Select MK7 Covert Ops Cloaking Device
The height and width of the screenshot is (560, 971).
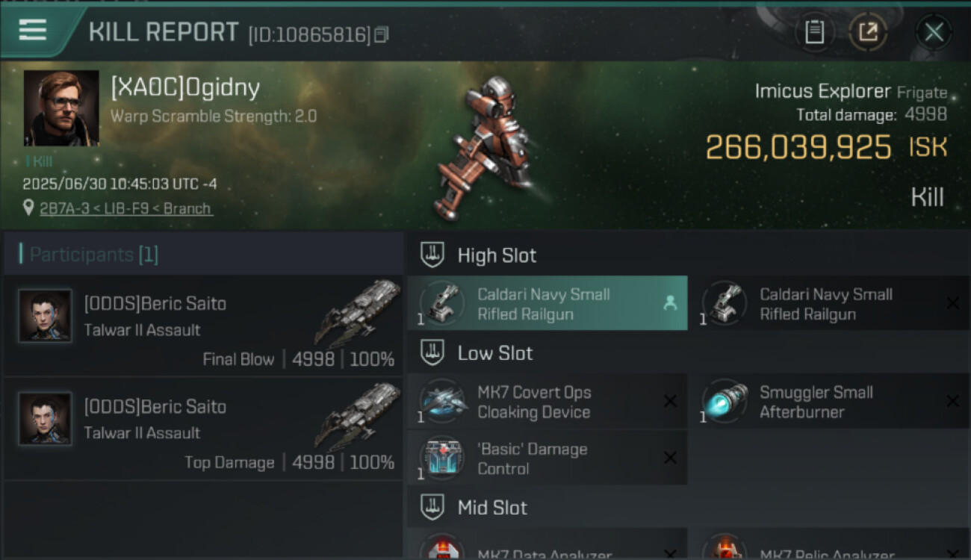click(547, 402)
